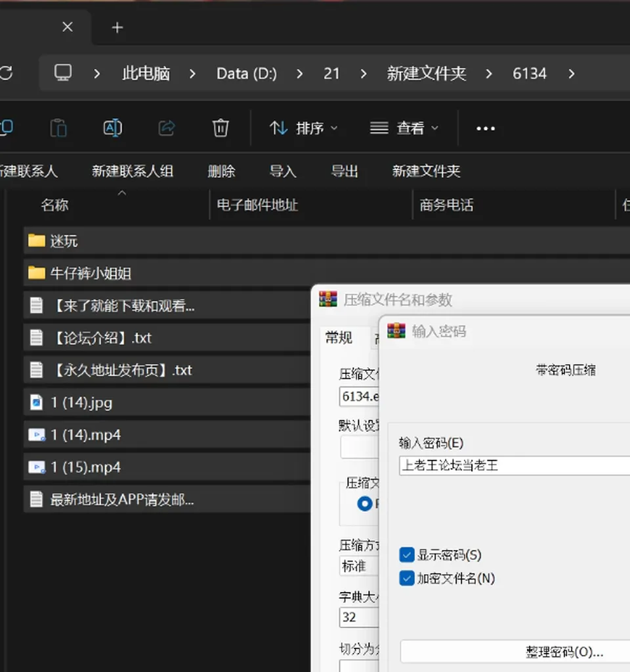The image size is (630, 672).
Task: Switch to the 常规 tab in archive dialog
Action: point(339,338)
